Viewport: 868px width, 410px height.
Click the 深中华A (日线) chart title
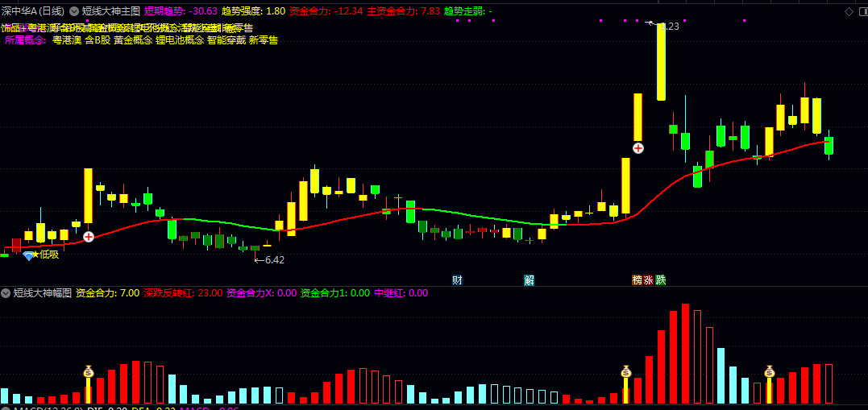(x=33, y=11)
